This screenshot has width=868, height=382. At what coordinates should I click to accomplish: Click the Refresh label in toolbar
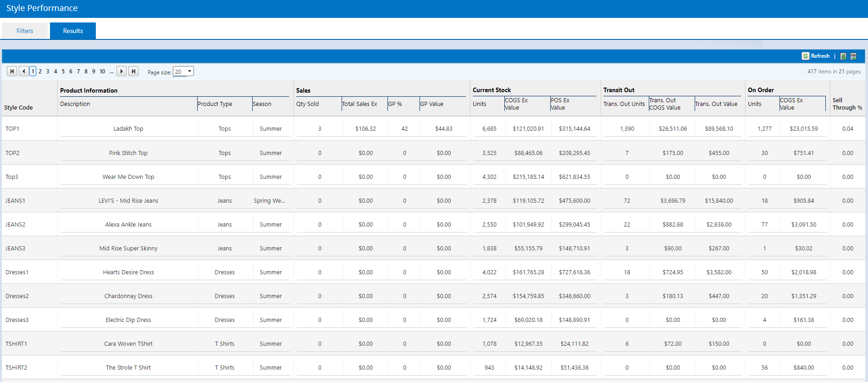pyautogui.click(x=820, y=56)
